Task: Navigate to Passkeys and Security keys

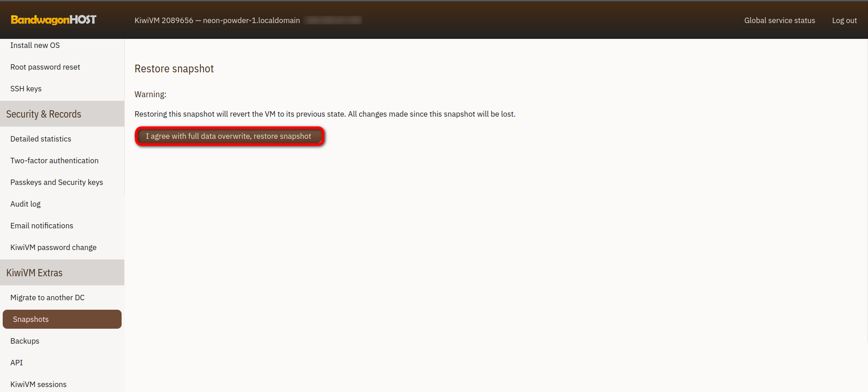Action: [x=57, y=182]
